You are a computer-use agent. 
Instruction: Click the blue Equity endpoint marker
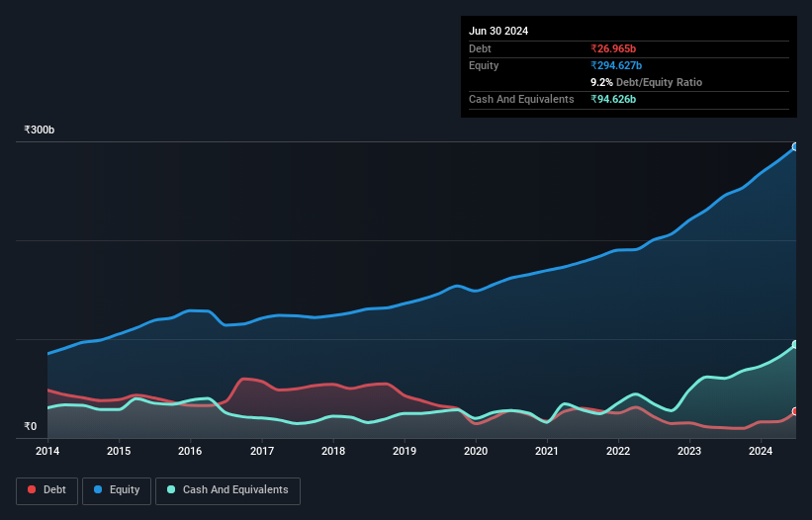[795, 147]
